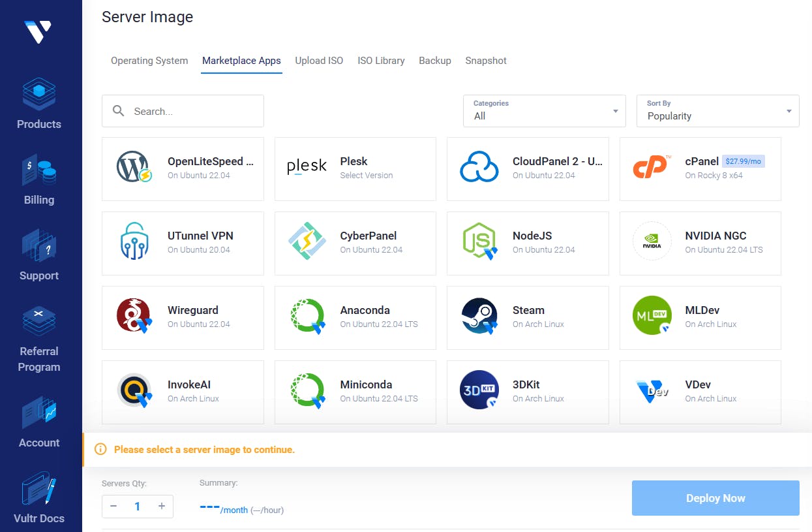Click the "UTunnel VPN" app title
Screen dimensions: 812x532
click(200, 236)
